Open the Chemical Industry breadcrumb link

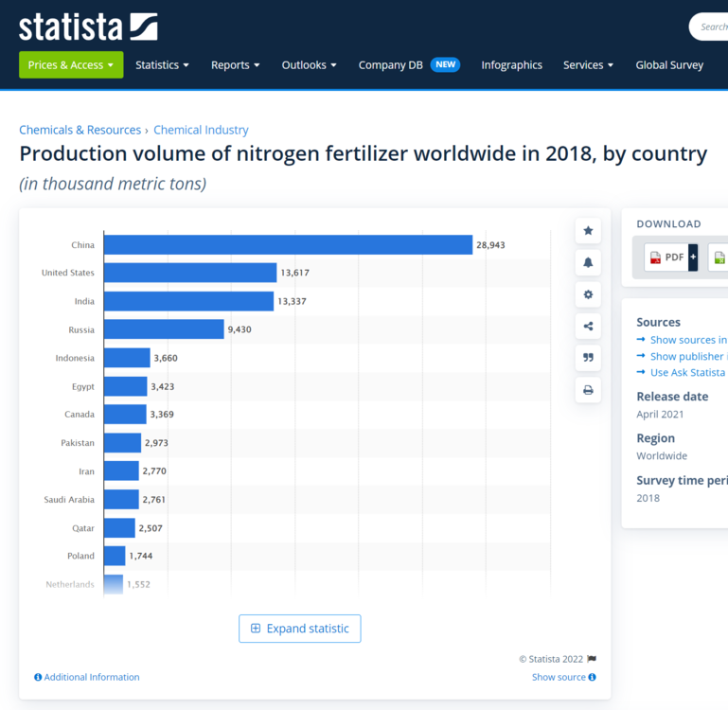201,130
